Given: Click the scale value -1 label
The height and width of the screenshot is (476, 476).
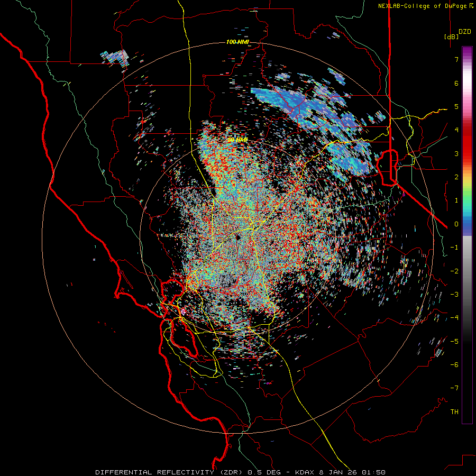Looking at the screenshot, I should (x=454, y=248).
